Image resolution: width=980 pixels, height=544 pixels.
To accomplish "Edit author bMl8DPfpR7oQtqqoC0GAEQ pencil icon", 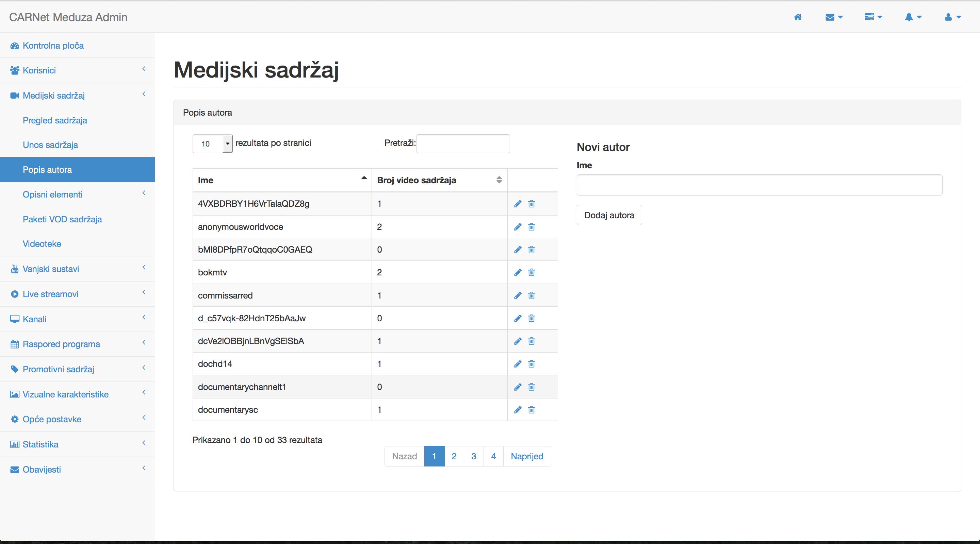I will [518, 250].
